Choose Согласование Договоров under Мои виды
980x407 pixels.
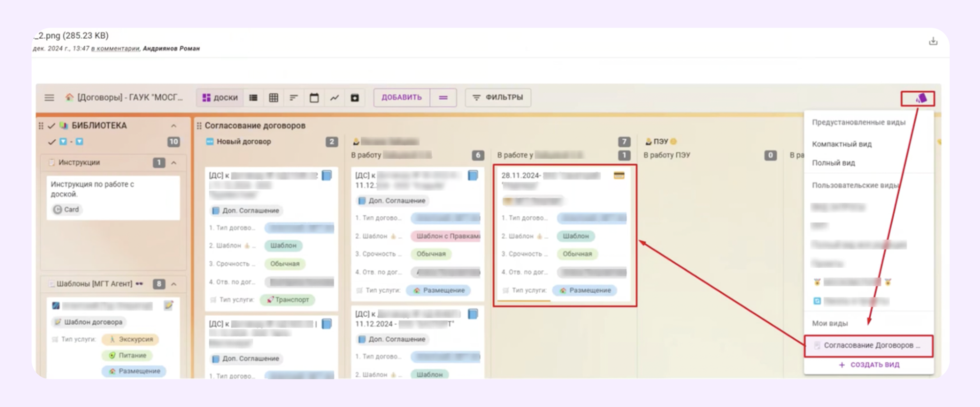pyautogui.click(x=868, y=346)
